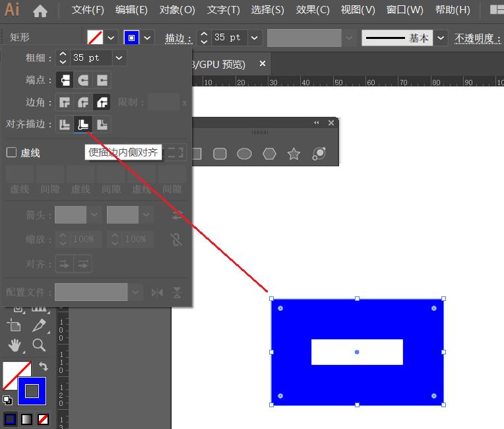Screen dimensions: 504x429
Task: Select the Polygon tool
Action: tap(269, 154)
